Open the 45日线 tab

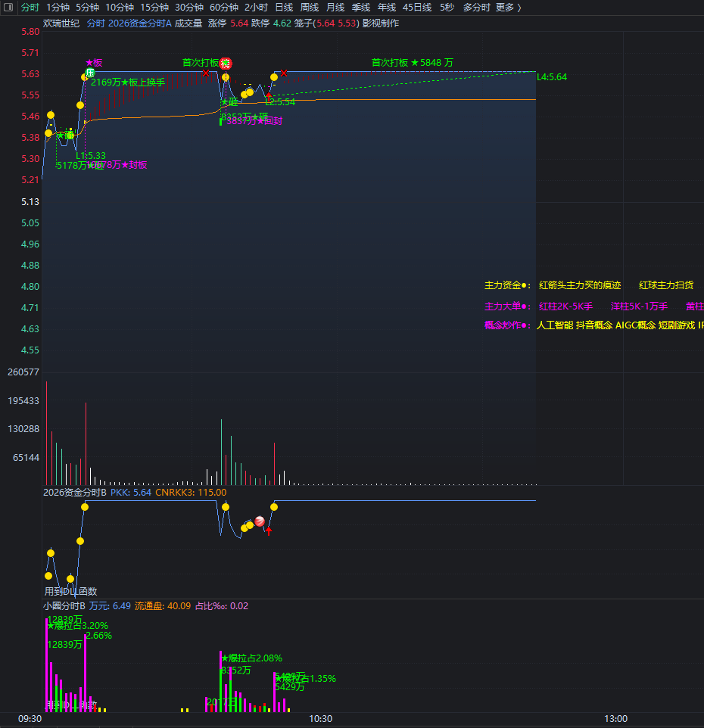click(x=417, y=8)
